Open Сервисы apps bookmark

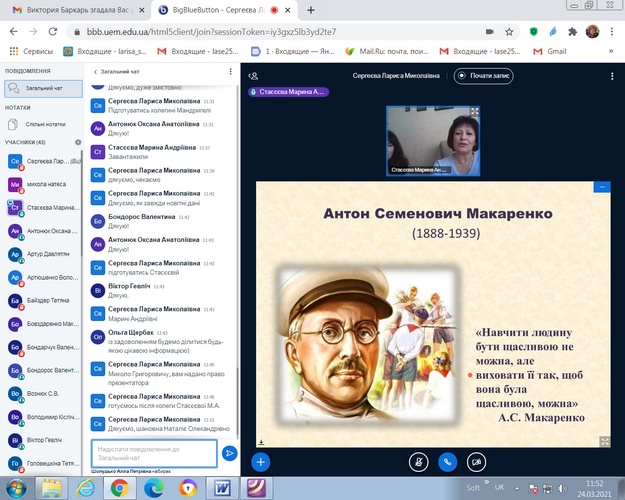[x=31, y=51]
